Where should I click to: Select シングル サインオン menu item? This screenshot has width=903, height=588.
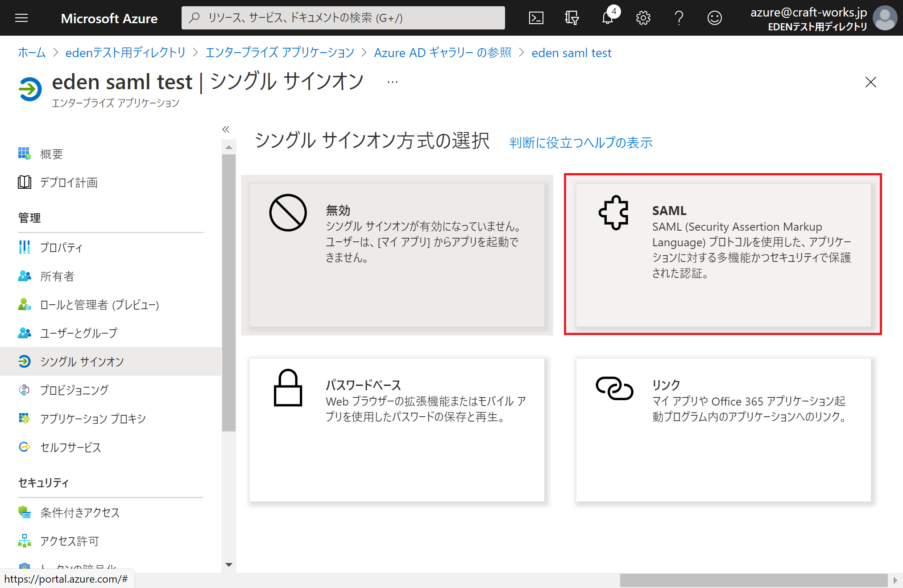pos(111,361)
